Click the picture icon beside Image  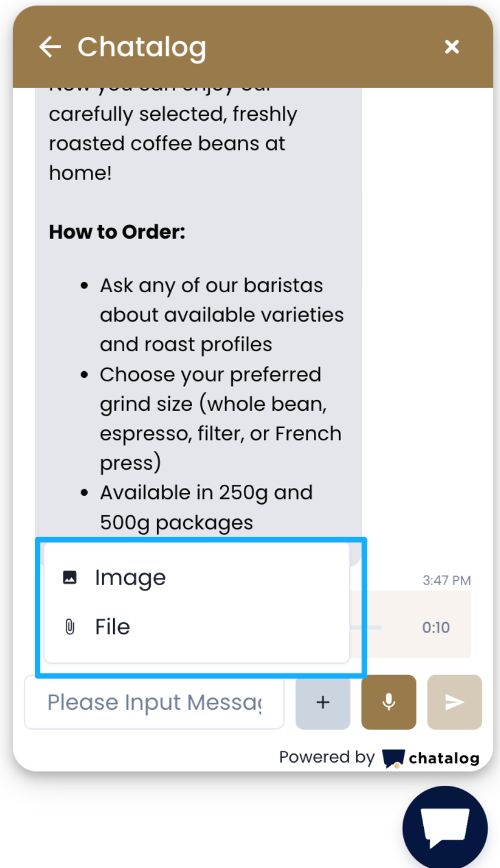tap(70, 577)
